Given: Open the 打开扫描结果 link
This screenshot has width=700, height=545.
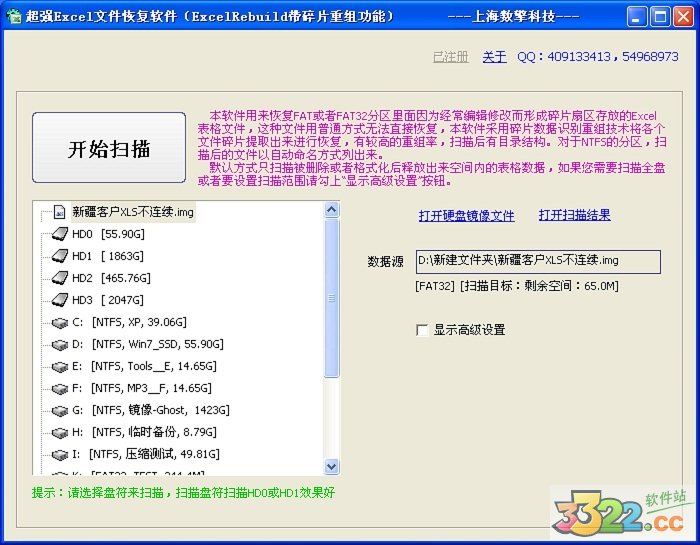Looking at the screenshot, I should click(x=574, y=215).
